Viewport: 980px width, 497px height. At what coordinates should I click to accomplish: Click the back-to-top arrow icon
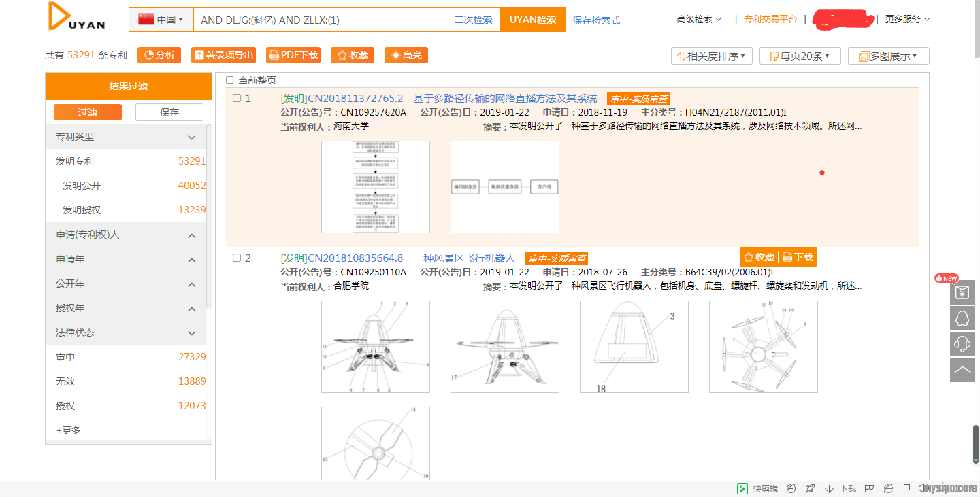pos(962,370)
